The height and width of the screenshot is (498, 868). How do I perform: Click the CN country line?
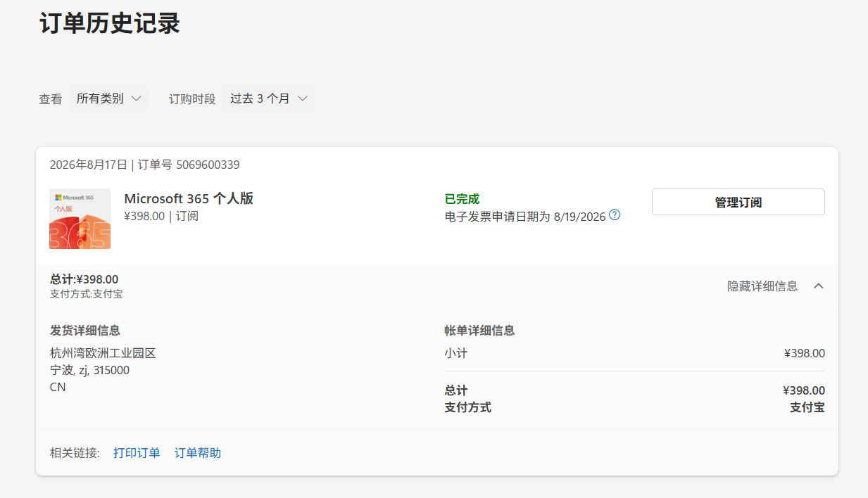pyautogui.click(x=58, y=387)
